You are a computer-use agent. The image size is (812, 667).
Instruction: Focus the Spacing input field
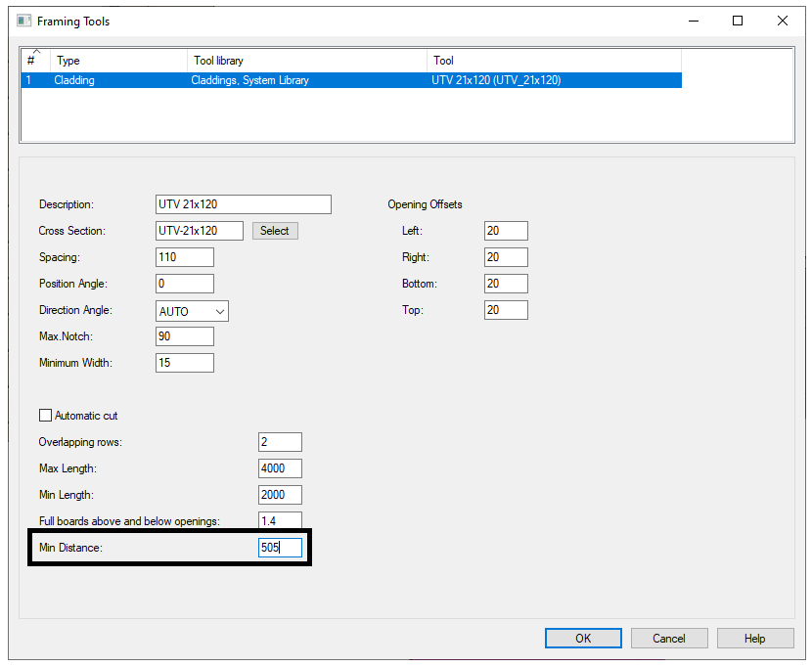(x=184, y=257)
